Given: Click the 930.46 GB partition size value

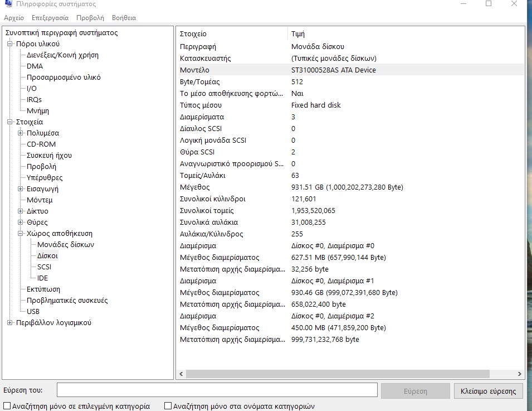Looking at the screenshot, I should (344, 292).
